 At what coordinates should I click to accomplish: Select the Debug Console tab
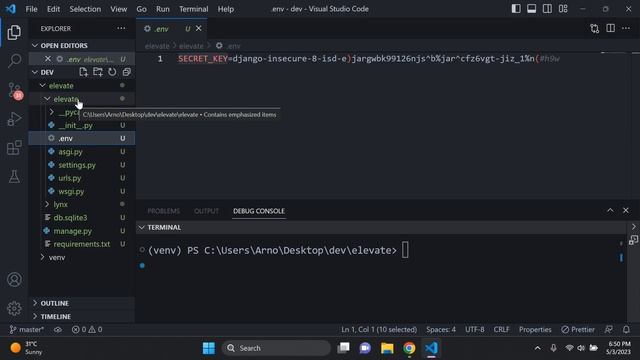[259, 211]
